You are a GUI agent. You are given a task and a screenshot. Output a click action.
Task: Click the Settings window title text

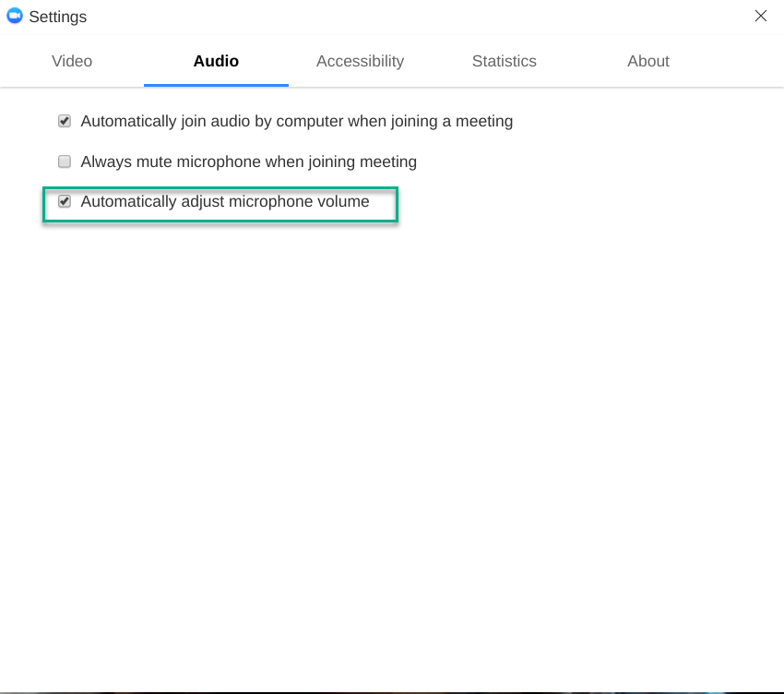point(57,17)
